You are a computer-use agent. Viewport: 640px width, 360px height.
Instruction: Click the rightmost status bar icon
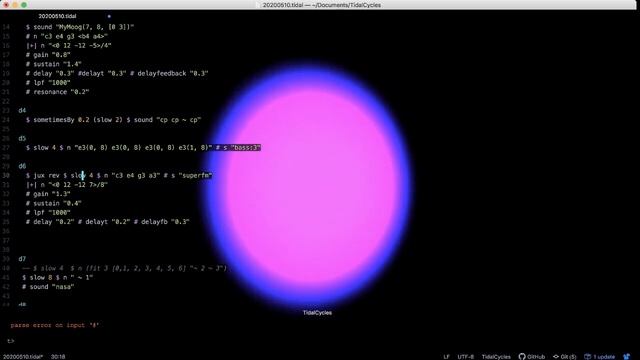pos(627,356)
